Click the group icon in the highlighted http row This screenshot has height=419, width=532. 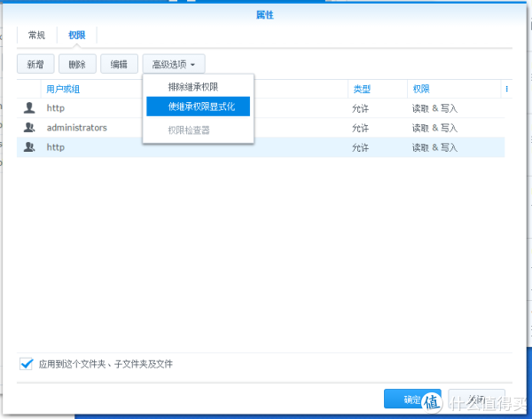29,147
